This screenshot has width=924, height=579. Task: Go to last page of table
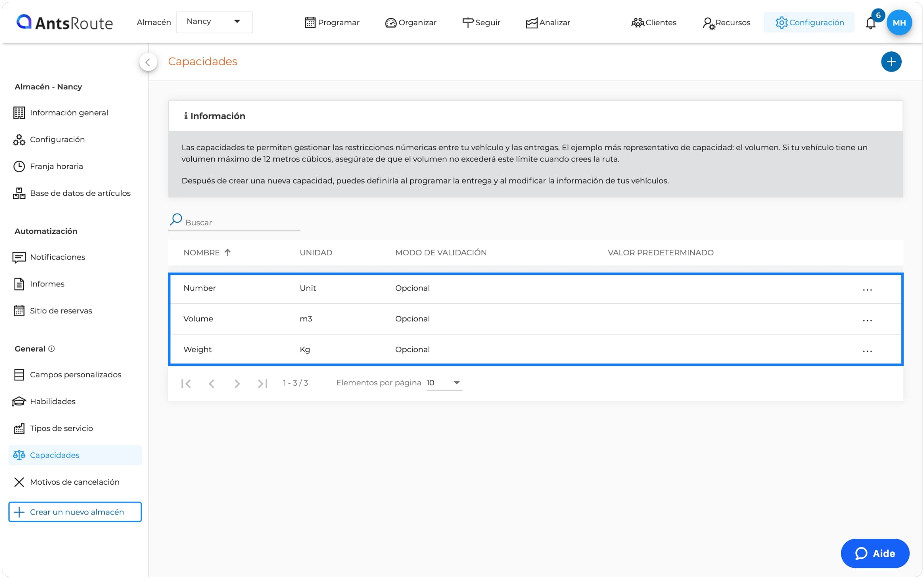coord(262,383)
